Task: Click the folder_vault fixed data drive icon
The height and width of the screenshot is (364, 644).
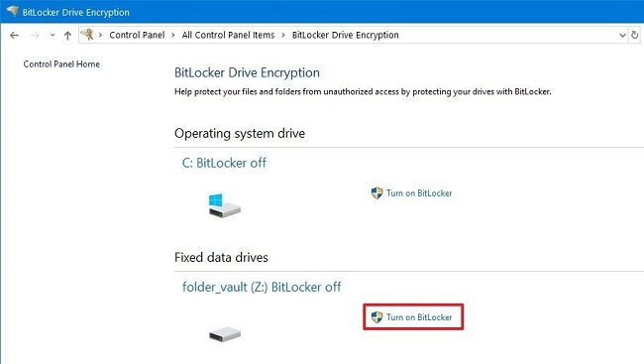Action: tap(225, 333)
